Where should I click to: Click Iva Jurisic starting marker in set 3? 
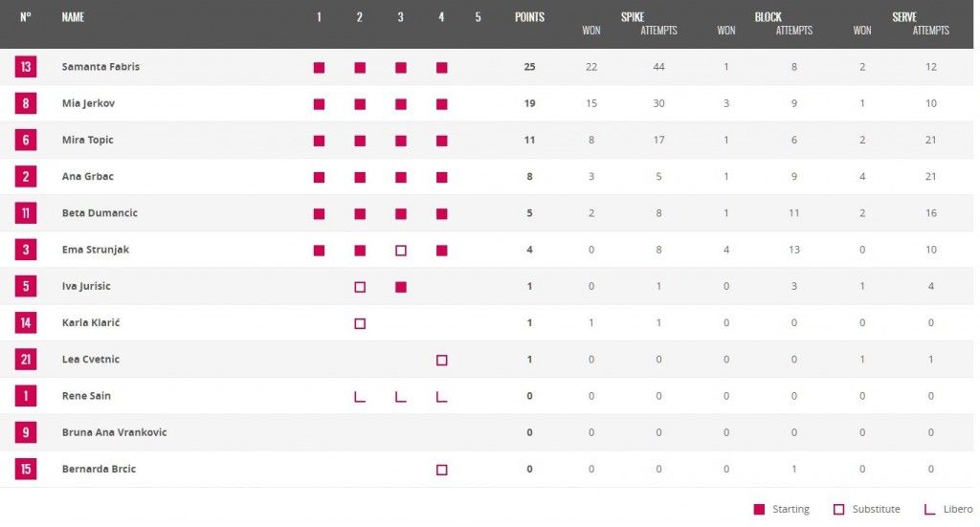point(401,287)
